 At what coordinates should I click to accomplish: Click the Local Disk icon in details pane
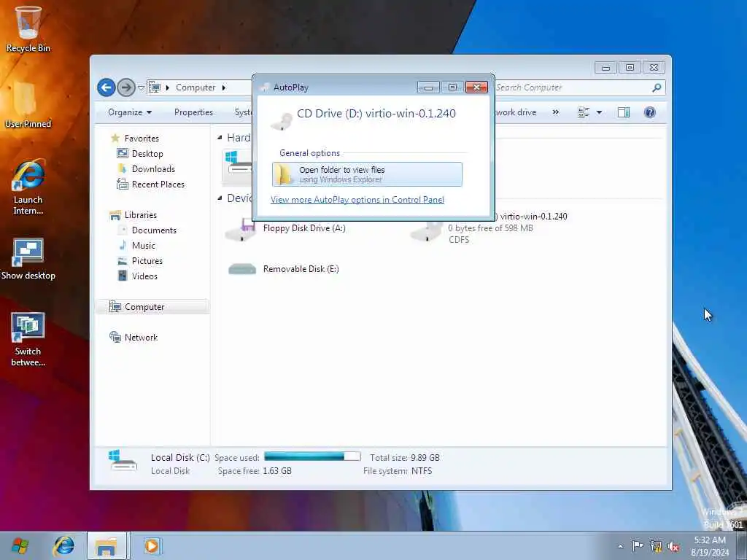[x=123, y=461]
